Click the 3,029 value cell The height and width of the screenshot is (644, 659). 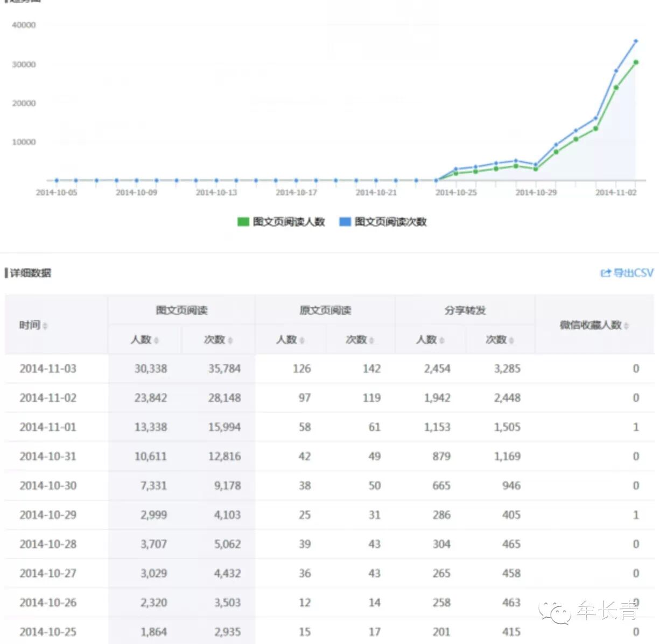coord(153,573)
